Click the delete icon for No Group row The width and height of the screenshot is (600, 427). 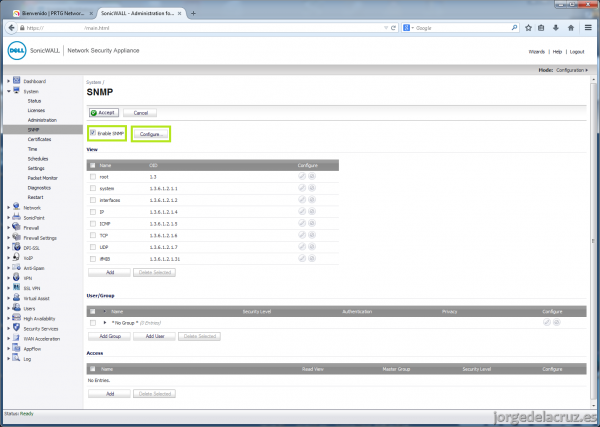click(x=557, y=323)
